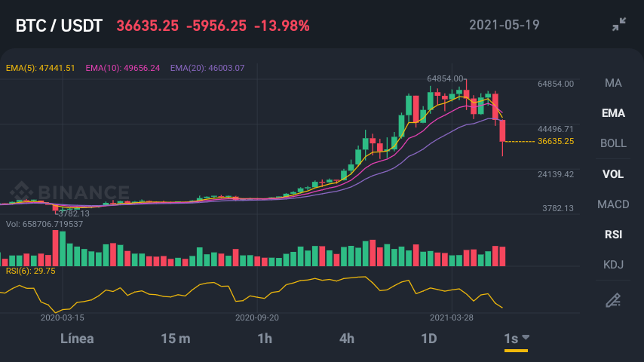
Task: Enable the MACD sub-indicator
Action: tap(613, 204)
